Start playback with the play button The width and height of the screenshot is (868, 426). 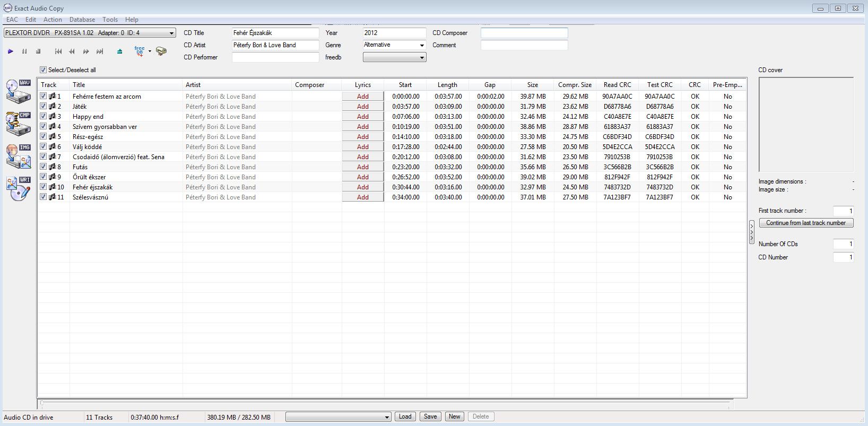(x=11, y=51)
